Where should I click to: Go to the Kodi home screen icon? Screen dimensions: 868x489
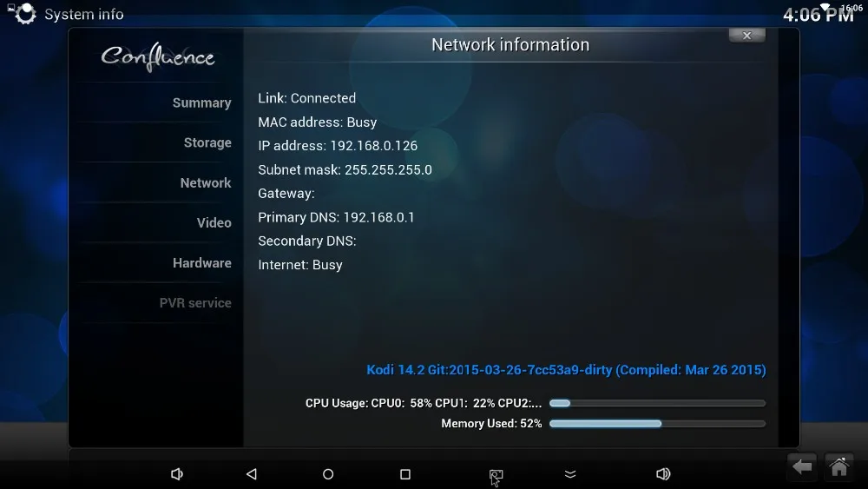coord(839,466)
